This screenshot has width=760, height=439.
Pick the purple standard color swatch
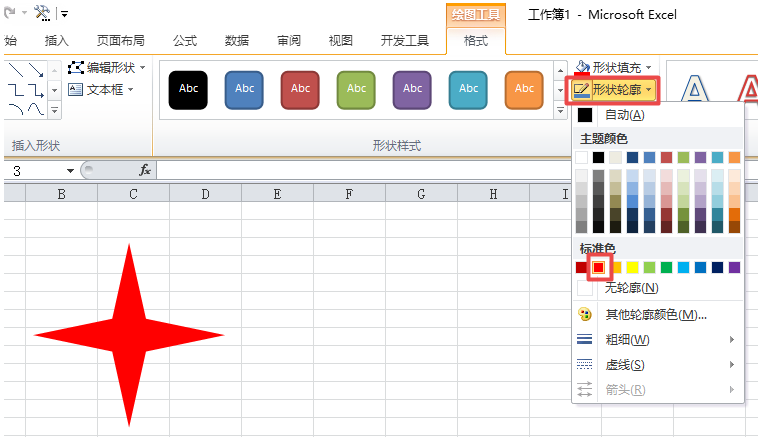tap(734, 267)
